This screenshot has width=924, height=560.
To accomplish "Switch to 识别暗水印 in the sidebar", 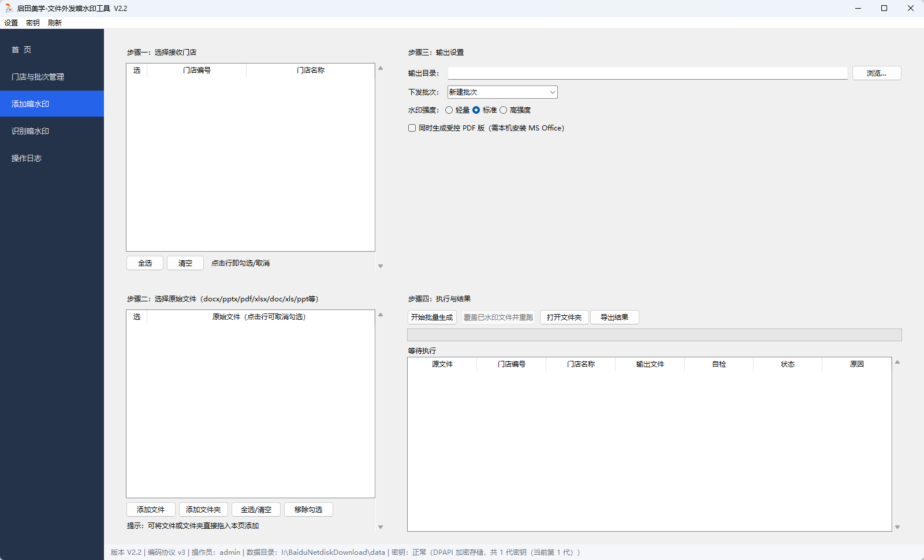I will tap(52, 131).
